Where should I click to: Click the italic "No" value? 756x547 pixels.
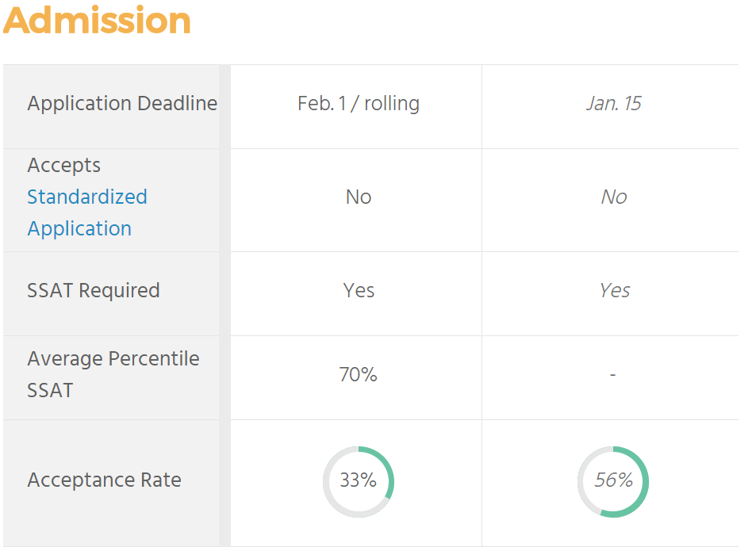point(613,197)
